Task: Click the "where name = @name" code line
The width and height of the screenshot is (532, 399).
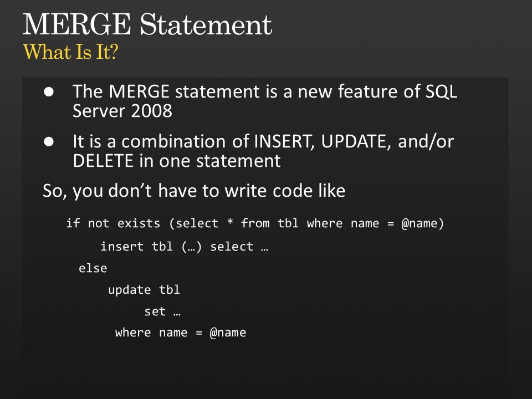Action: coord(181,332)
